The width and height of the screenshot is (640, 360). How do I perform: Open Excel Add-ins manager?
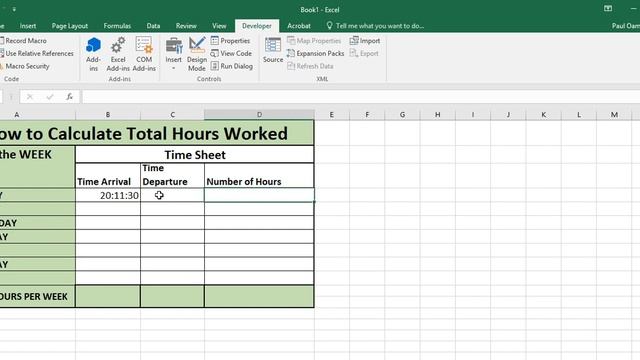(x=118, y=54)
